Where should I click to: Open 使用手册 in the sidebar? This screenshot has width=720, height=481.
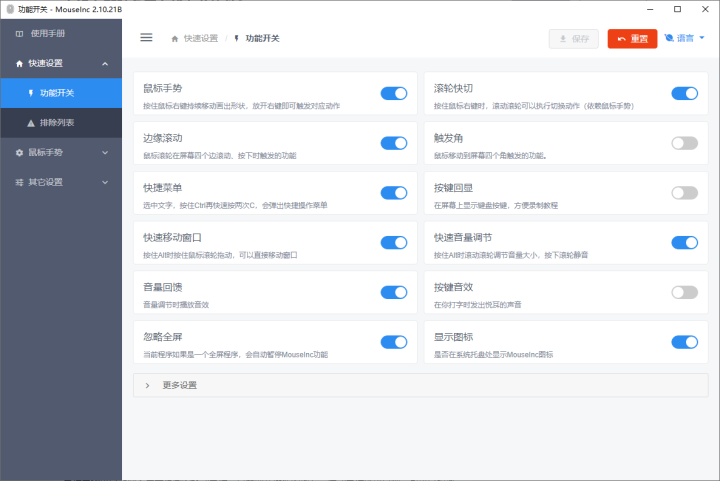point(61,34)
